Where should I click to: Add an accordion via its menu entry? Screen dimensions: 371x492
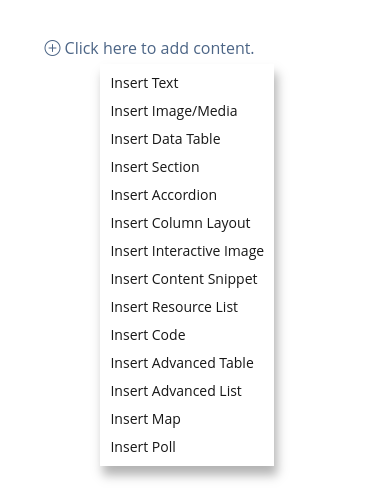[187, 195]
